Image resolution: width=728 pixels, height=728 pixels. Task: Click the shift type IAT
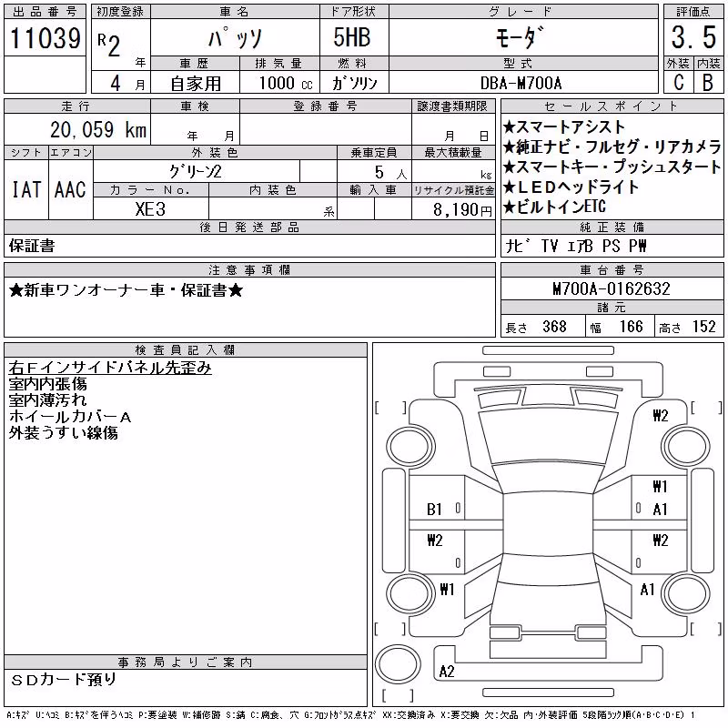[x=26, y=189]
